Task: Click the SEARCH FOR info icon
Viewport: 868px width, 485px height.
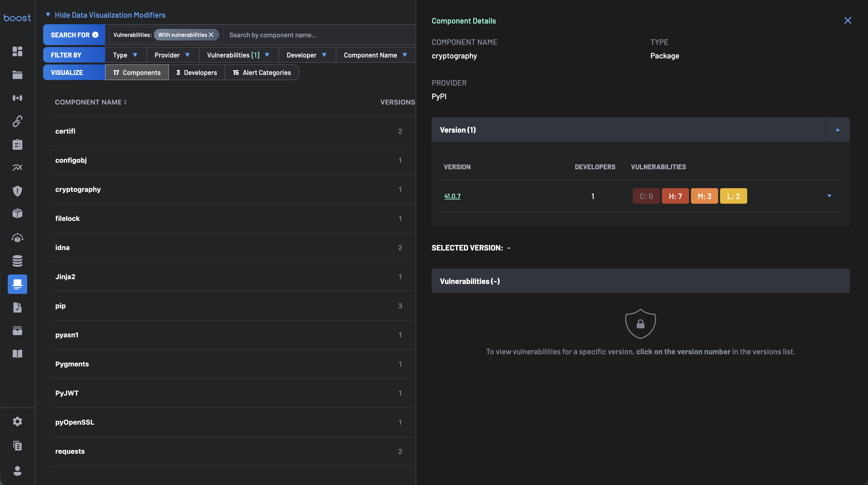Action: [x=95, y=35]
